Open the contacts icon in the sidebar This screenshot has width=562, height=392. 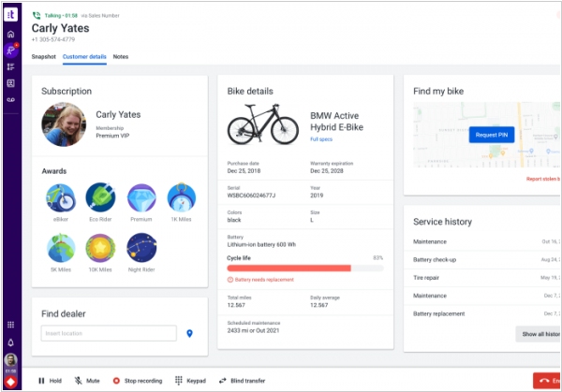(x=10, y=83)
